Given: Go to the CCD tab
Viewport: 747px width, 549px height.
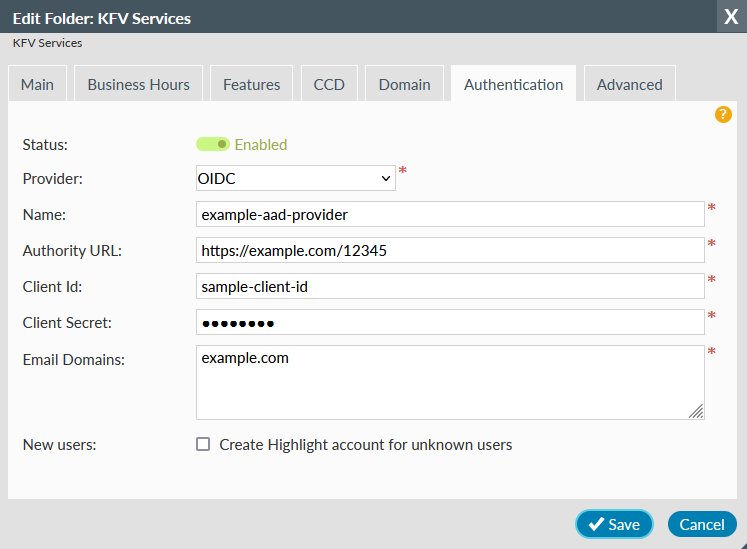Looking at the screenshot, I should [x=329, y=84].
